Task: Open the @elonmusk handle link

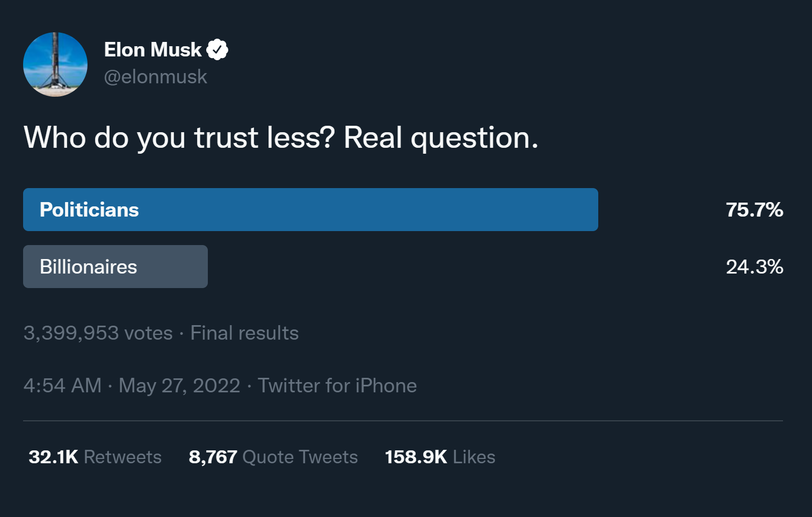Action: pos(155,77)
